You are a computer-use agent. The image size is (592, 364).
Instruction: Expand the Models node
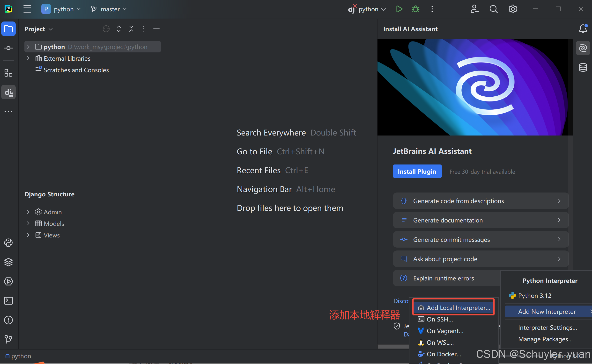coord(28,223)
